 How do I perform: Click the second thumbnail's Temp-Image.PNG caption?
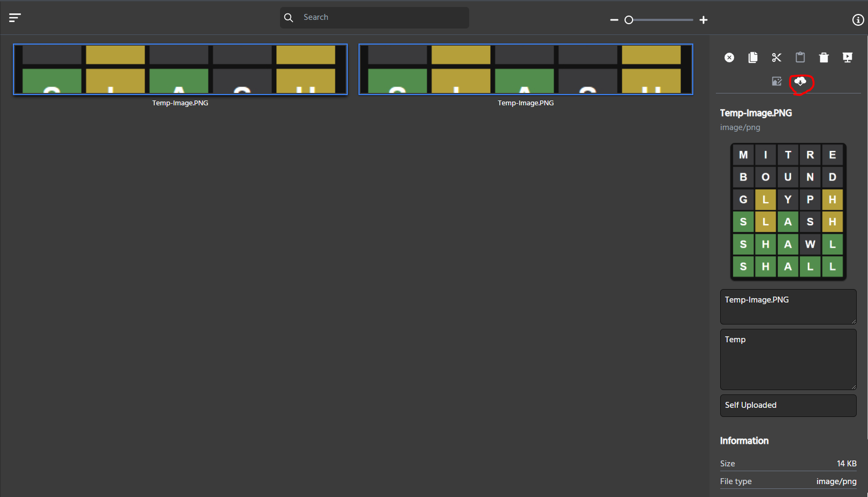[526, 103]
